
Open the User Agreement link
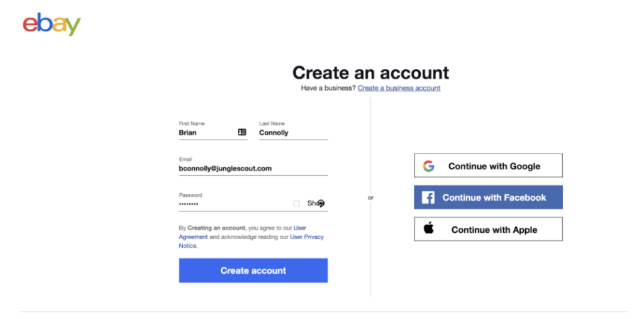point(193,237)
